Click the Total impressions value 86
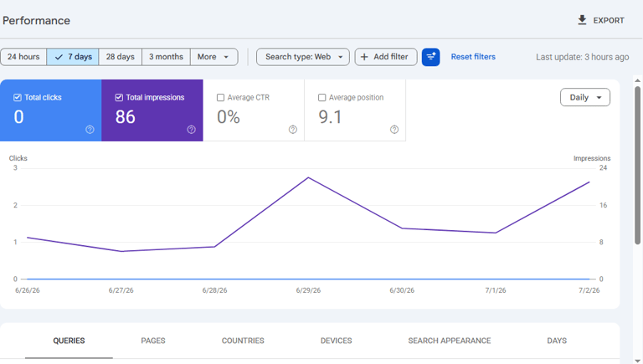The height and width of the screenshot is (364, 643). [125, 117]
